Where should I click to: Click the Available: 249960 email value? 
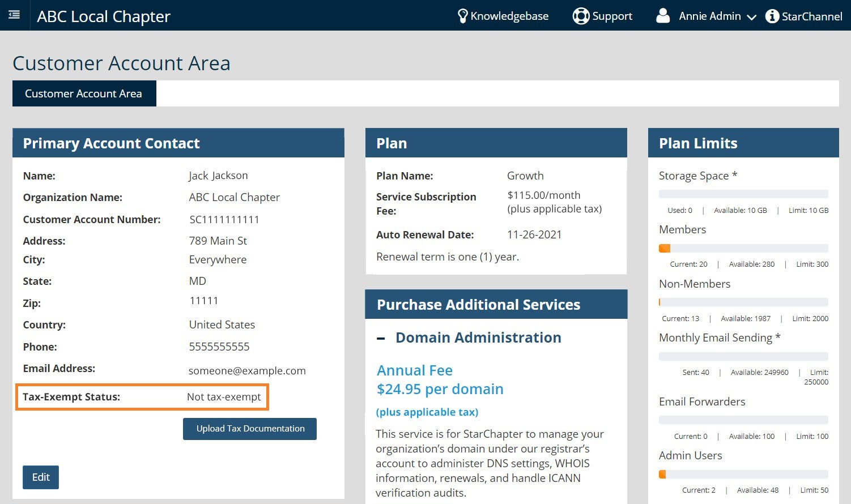[760, 373]
